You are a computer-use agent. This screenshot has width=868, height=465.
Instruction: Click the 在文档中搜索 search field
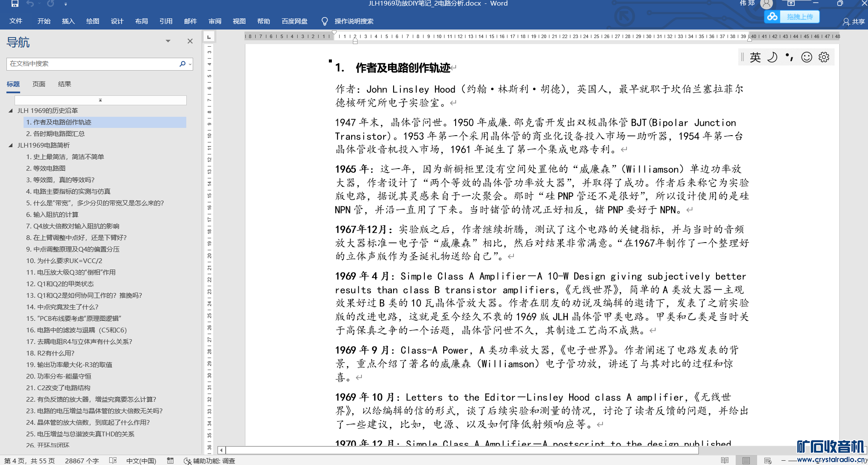(x=92, y=64)
